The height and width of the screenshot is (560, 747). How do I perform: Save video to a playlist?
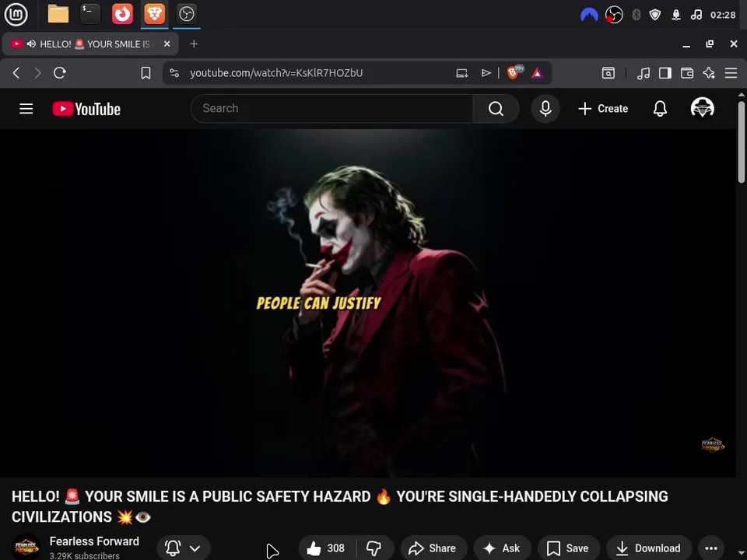point(568,548)
